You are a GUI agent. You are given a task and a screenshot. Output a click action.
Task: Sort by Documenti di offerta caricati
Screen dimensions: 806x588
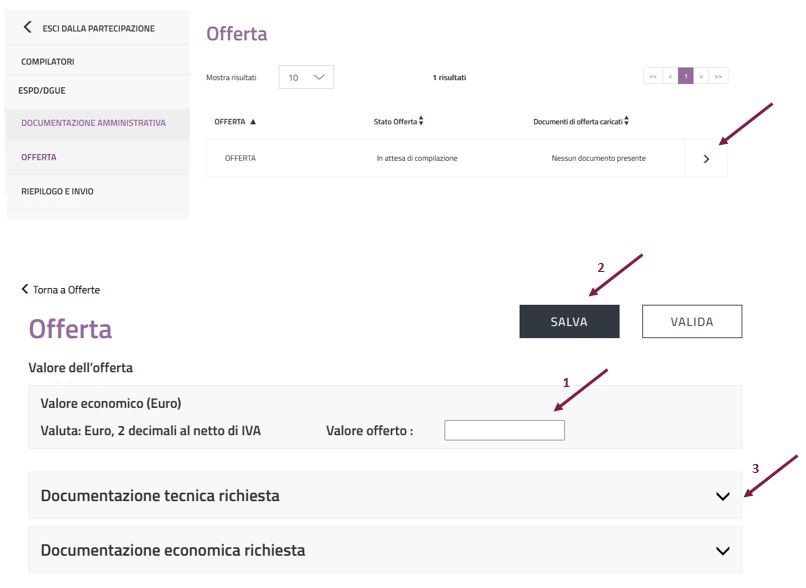[626, 122]
